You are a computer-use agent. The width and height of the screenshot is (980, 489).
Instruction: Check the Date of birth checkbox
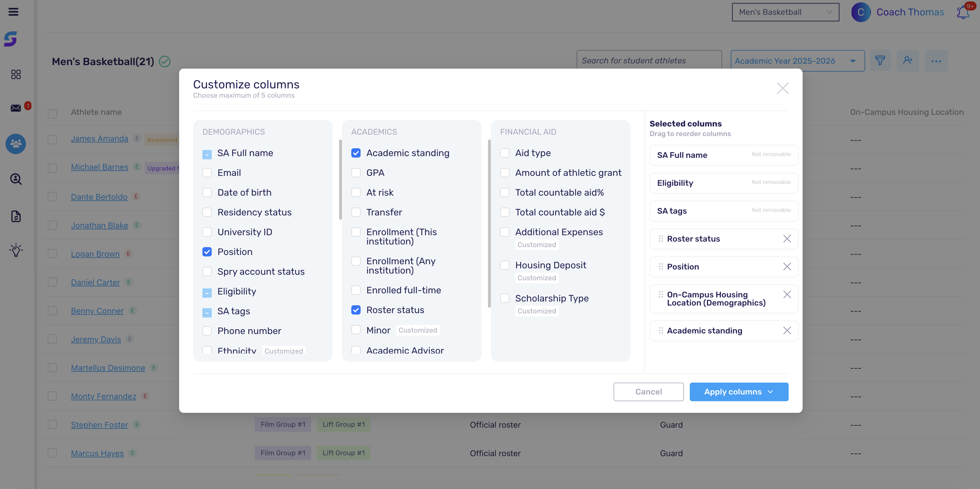pos(207,192)
